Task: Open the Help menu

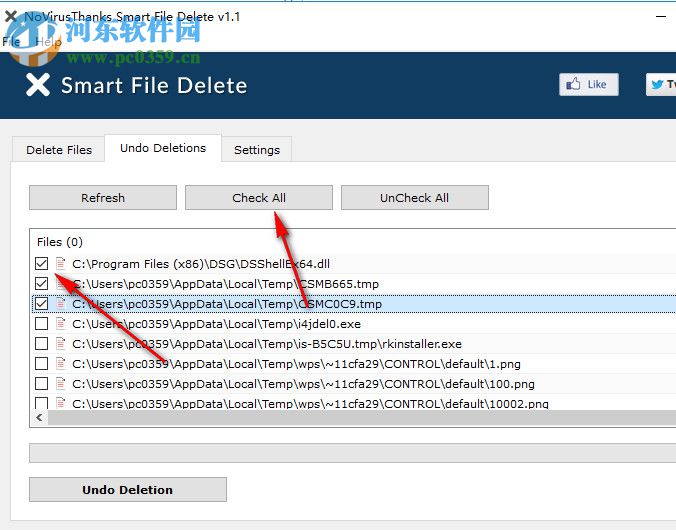Action: coord(48,42)
